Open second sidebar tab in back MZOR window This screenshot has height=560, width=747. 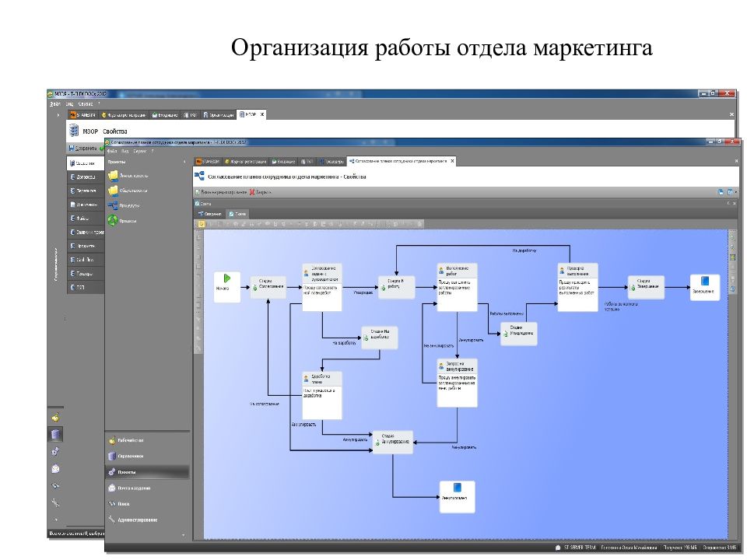coord(86,177)
